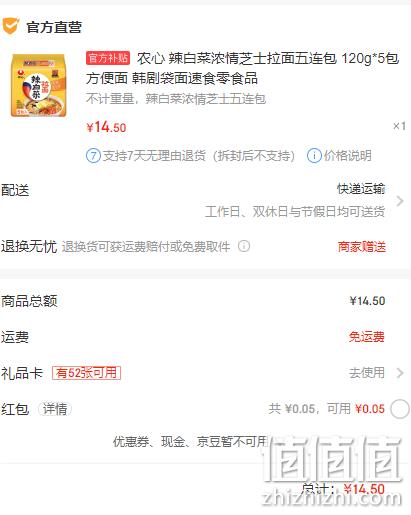Click the 详情 button next to 红包
The height and width of the screenshot is (515, 411).
pyautogui.click(x=55, y=409)
